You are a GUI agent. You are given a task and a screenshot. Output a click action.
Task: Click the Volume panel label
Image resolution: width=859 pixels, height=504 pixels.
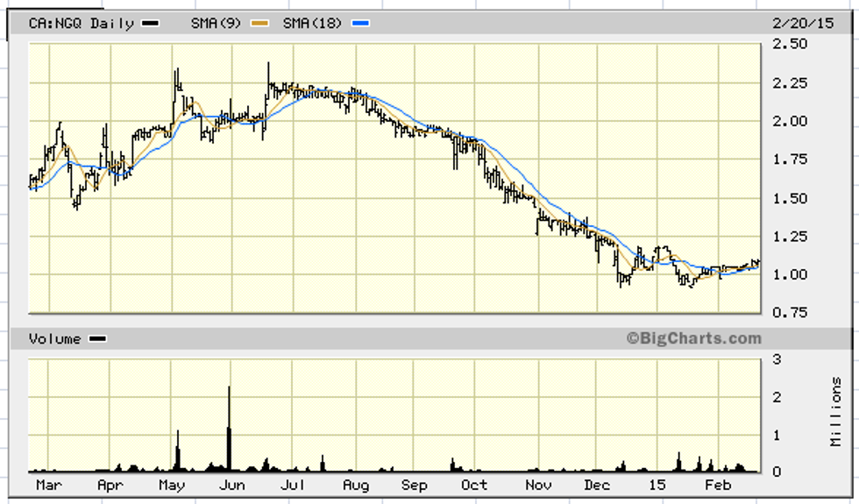[54, 339]
